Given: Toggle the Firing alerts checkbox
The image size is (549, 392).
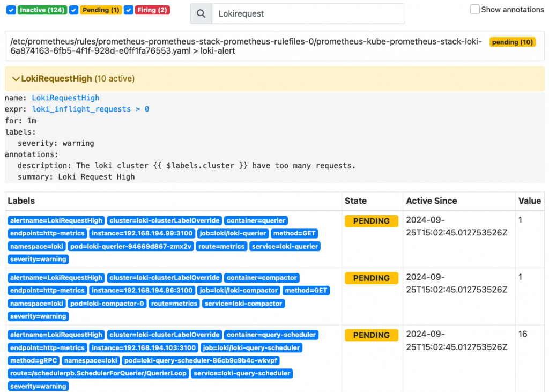Looking at the screenshot, I should click(x=129, y=10).
